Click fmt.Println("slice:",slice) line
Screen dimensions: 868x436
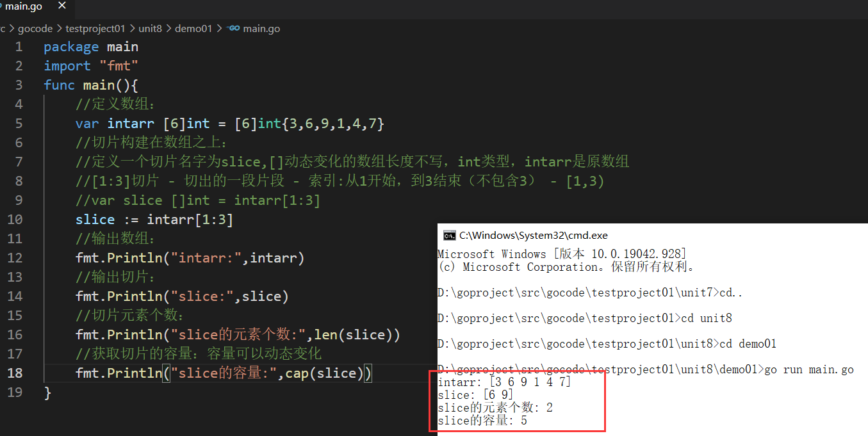(x=183, y=296)
